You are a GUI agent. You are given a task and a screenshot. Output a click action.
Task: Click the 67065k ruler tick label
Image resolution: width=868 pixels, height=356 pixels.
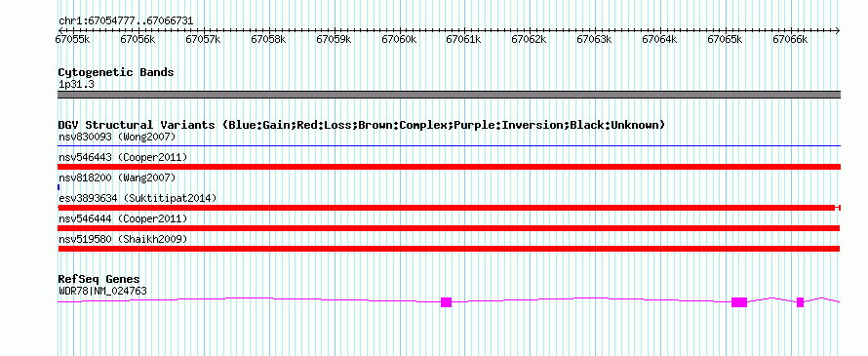(726, 39)
